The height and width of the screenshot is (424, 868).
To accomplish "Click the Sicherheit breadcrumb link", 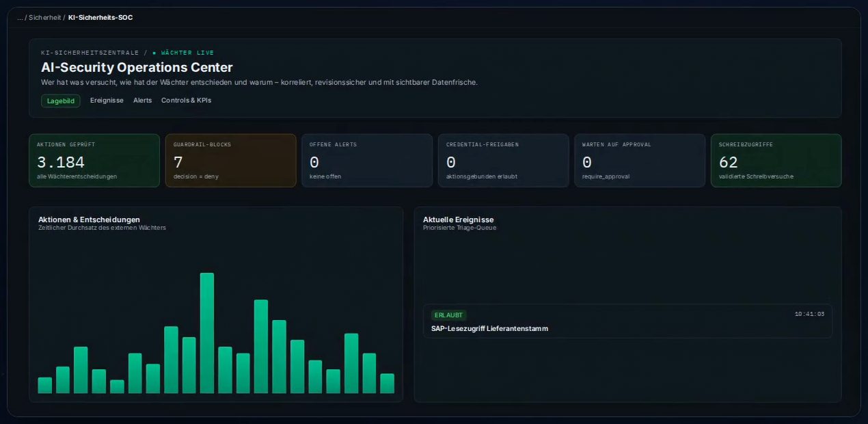I will (x=45, y=17).
